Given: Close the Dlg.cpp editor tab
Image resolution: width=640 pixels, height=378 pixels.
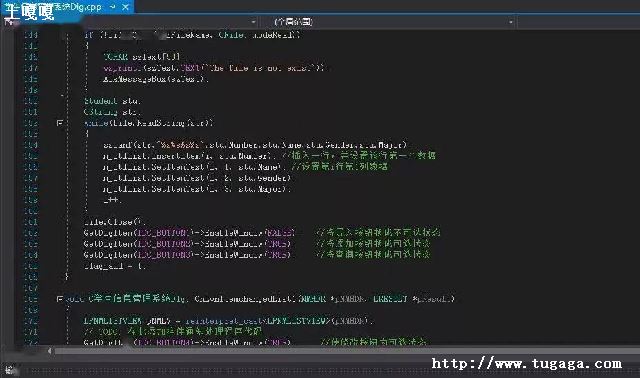Looking at the screenshot, I should pos(126,7).
